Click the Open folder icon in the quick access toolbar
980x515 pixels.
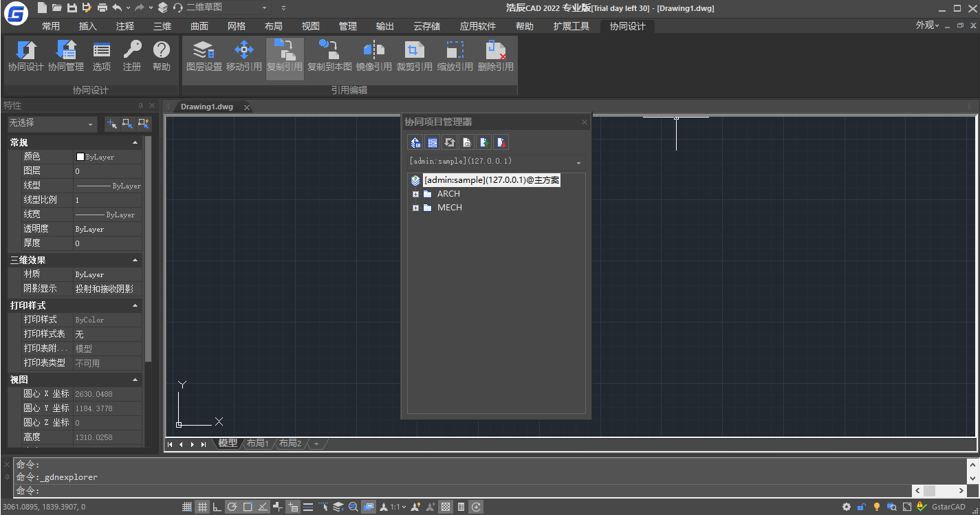[x=58, y=8]
